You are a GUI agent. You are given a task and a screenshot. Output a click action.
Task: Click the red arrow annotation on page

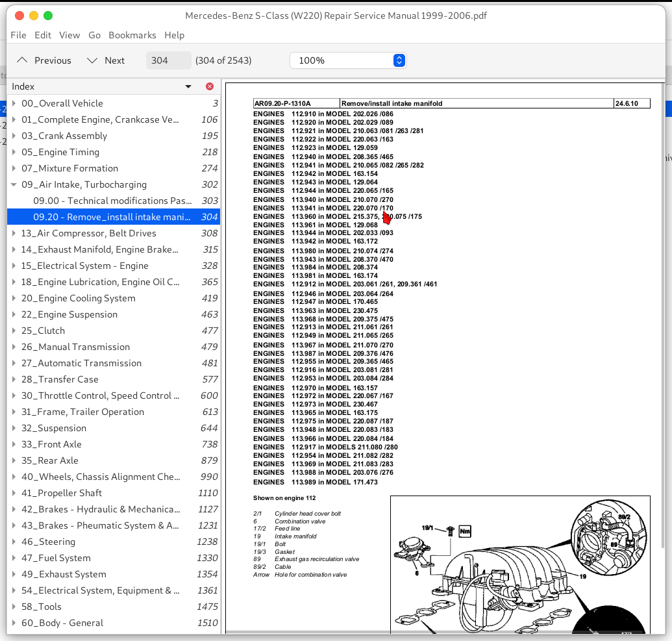click(388, 218)
